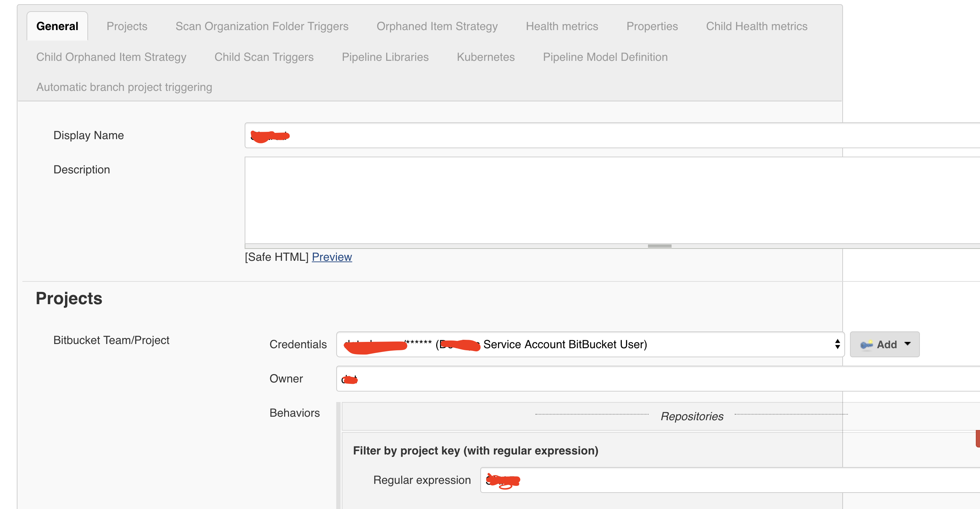Viewport: 980px width, 509px height.
Task: Click the Preview link under Description
Action: click(x=332, y=257)
